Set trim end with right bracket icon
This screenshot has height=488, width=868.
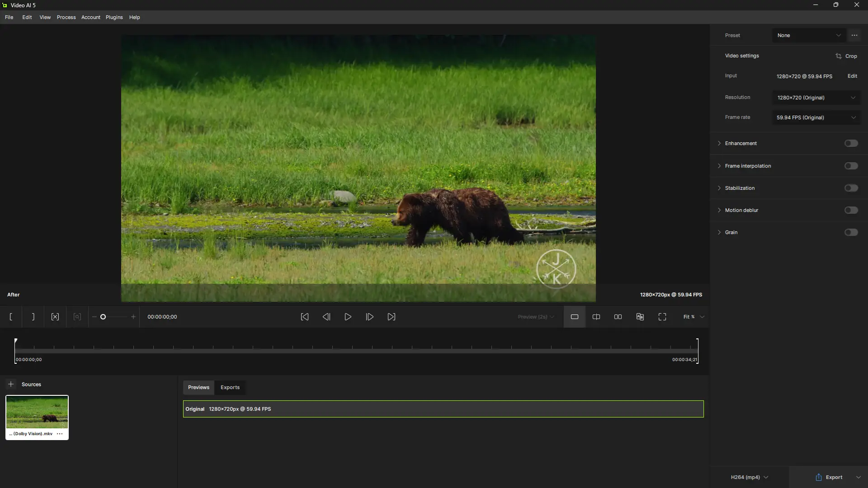click(33, 317)
